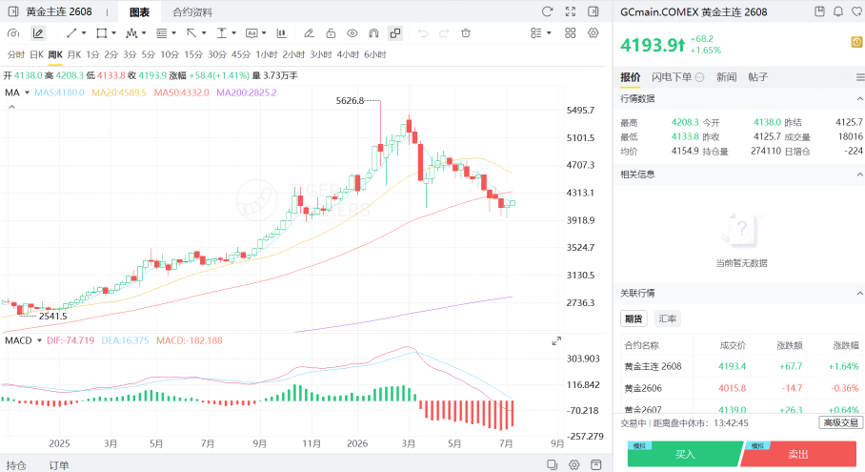The width and height of the screenshot is (865, 472).
Task: Select the 期货 filter button
Action: pyautogui.click(x=634, y=319)
